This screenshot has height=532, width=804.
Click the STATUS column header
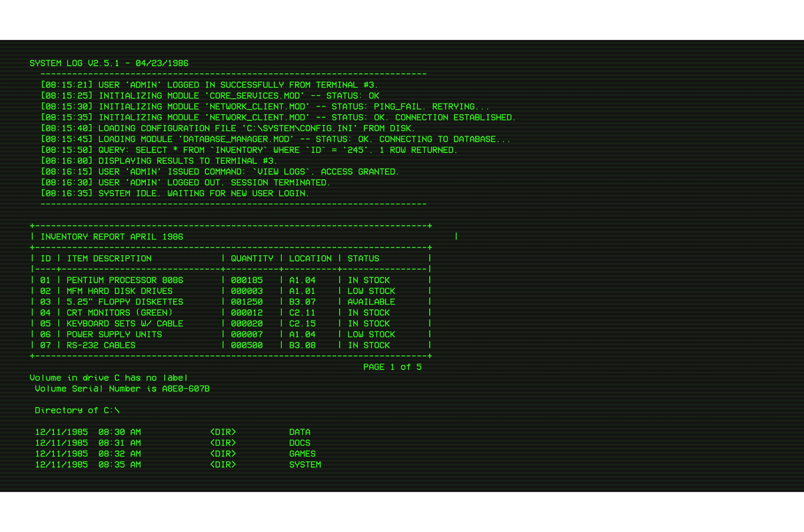click(363, 258)
